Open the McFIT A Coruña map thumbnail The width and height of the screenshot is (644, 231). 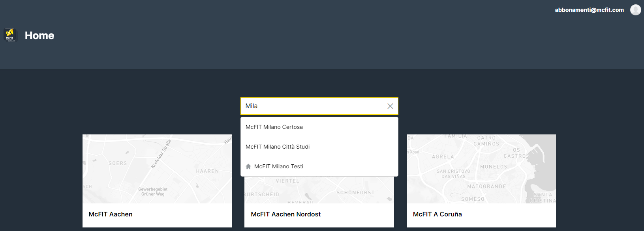pyautogui.click(x=481, y=169)
